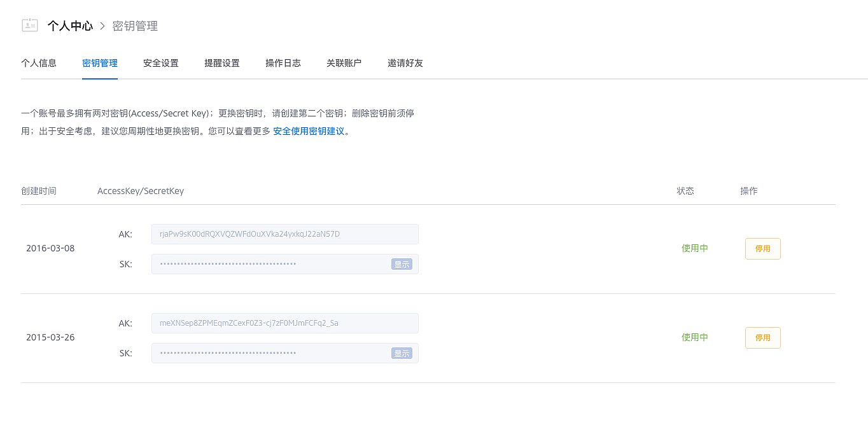Disable the 2016-03-08 key with 停用

point(762,249)
